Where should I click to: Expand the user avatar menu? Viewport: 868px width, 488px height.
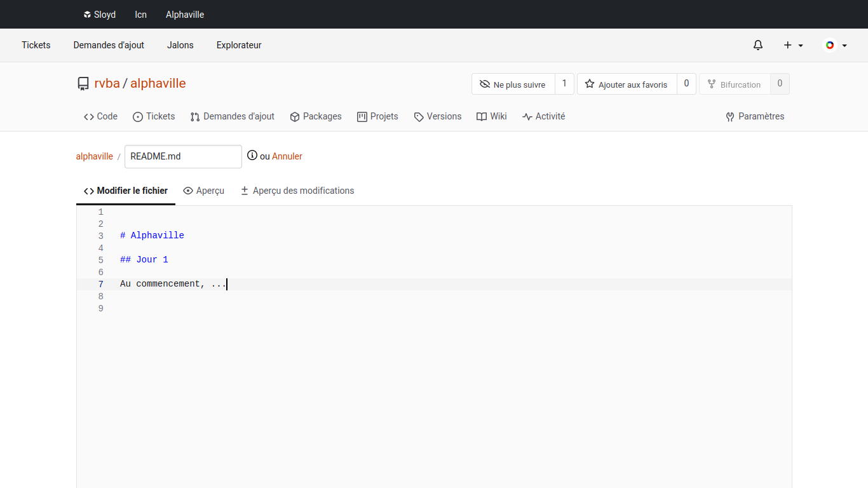pyautogui.click(x=835, y=45)
